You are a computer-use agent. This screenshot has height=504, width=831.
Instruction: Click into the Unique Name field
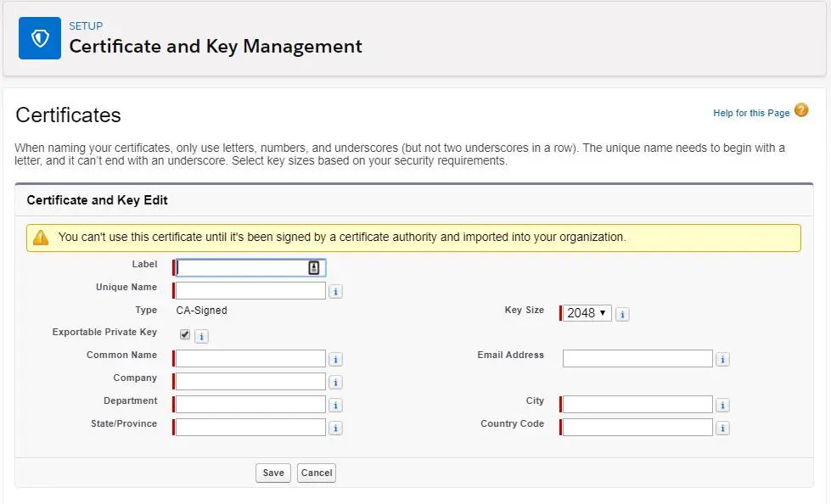(x=250, y=290)
